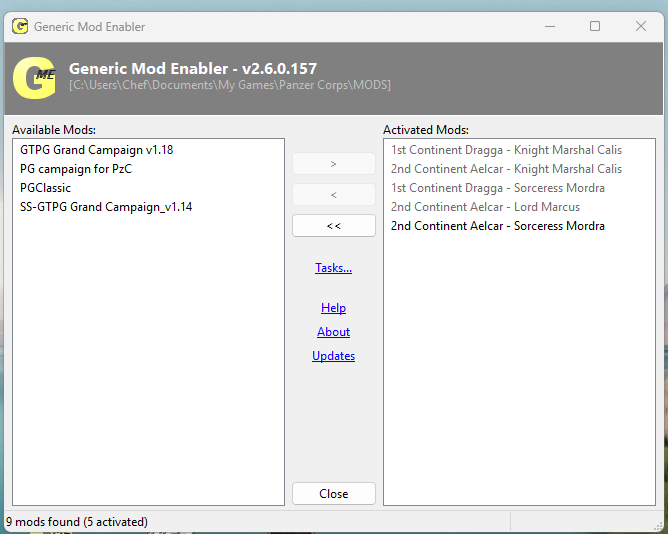
Task: Close the window with the X button
Action: pos(641,26)
